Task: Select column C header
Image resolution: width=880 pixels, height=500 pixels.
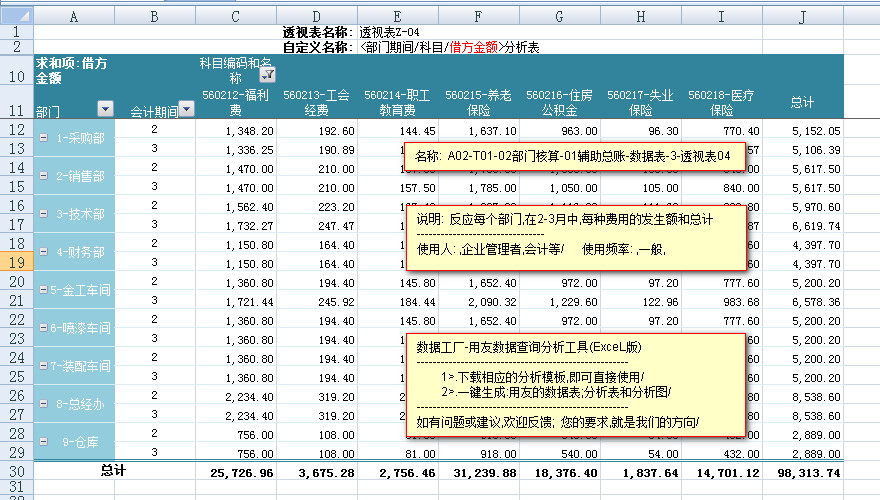Action: click(235, 16)
